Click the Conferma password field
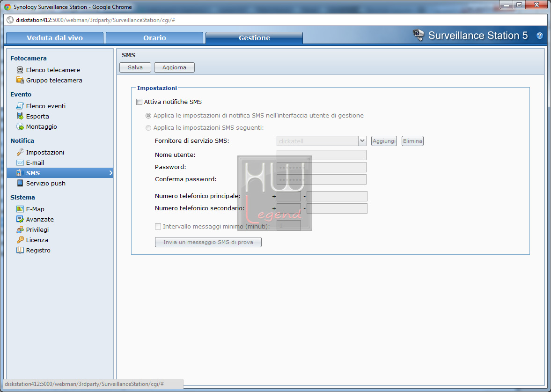This screenshot has height=392, width=551. [x=322, y=179]
